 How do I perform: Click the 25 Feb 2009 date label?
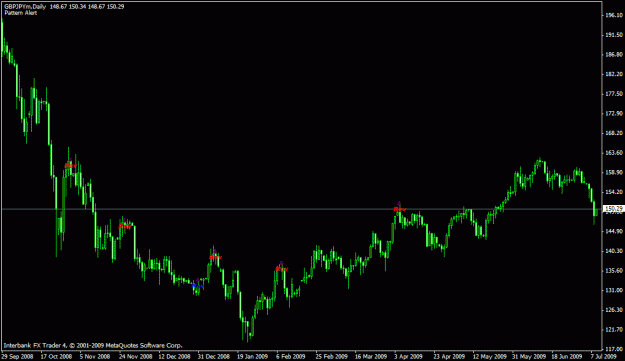[332, 356]
